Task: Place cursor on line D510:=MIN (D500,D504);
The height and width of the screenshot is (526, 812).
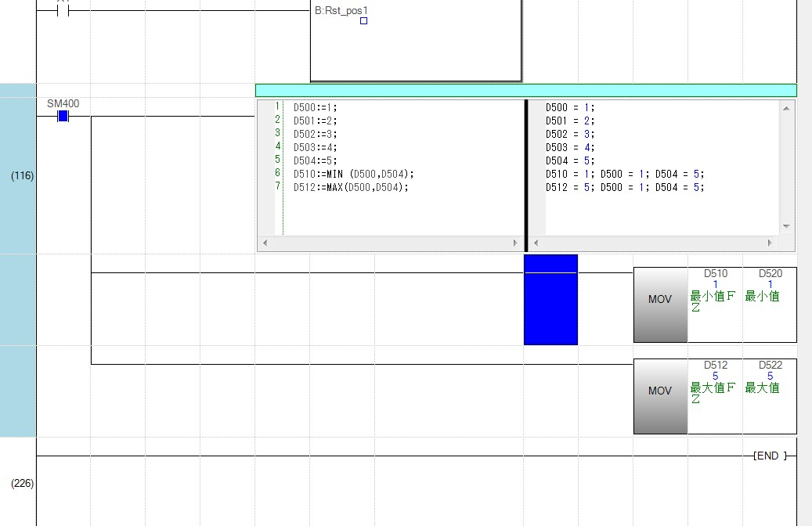Action: tap(353, 174)
